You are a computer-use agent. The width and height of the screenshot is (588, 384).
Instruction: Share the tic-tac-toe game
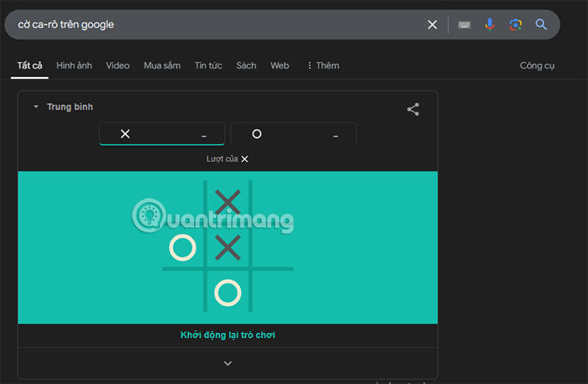coord(413,109)
